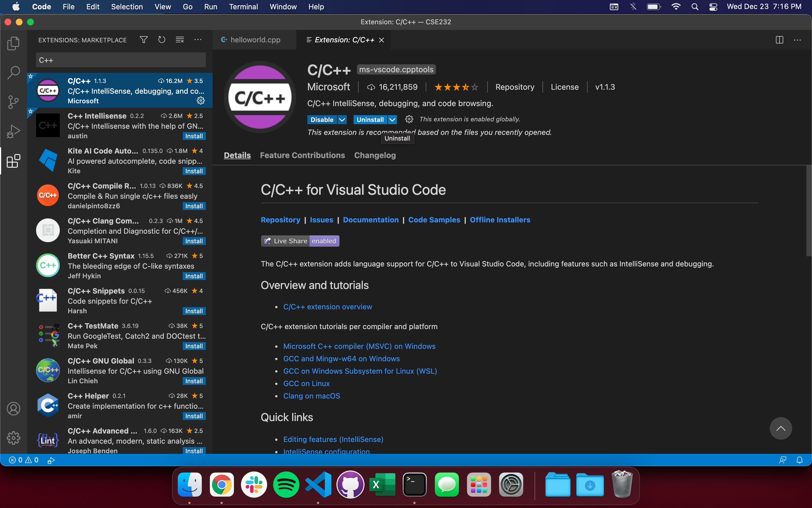This screenshot has width=812, height=508.
Task: Click debug icon in status bar
Action: pos(51,460)
